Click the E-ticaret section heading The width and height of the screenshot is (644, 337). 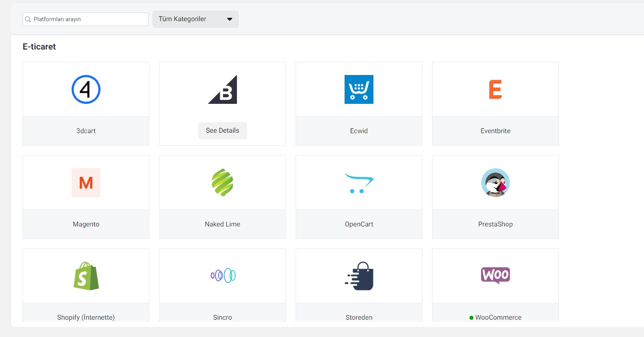pyautogui.click(x=39, y=47)
